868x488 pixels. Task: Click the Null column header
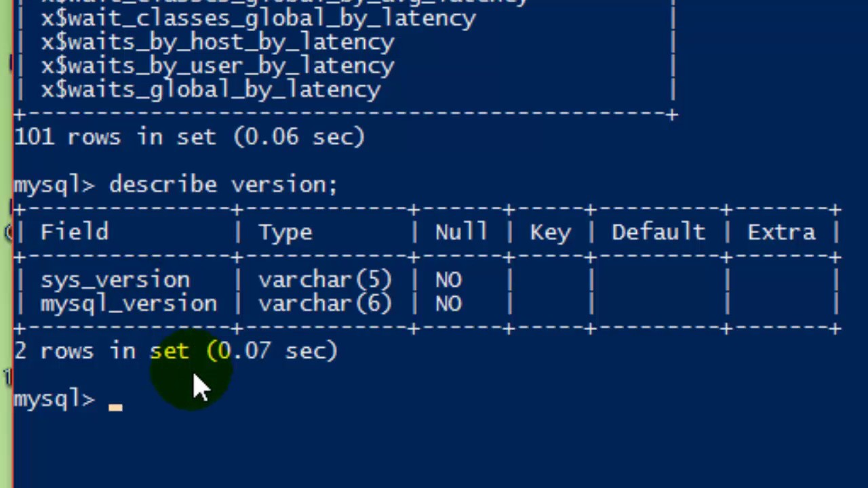[x=461, y=232]
